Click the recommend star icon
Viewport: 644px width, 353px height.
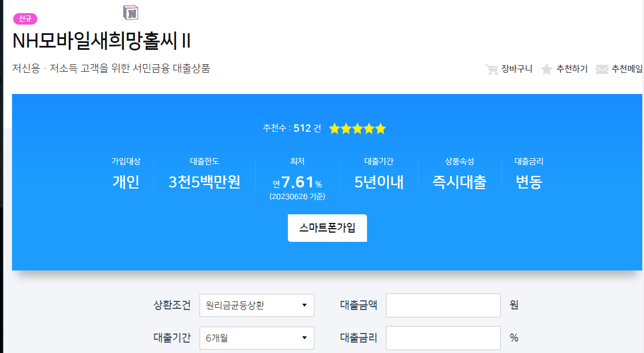click(x=547, y=69)
